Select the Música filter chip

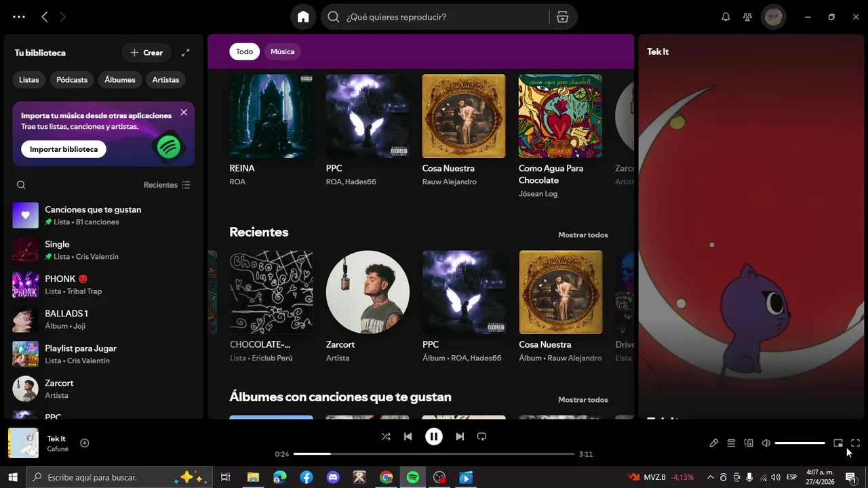tap(282, 52)
